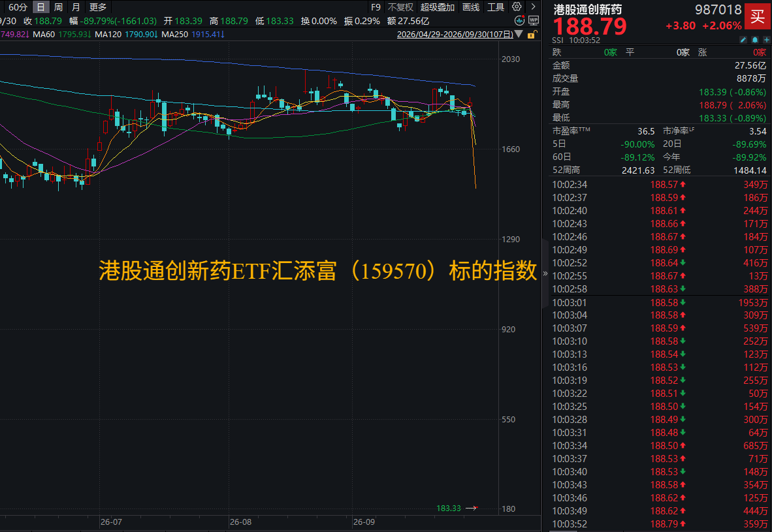Click the 最低 183.33 row

659,117
